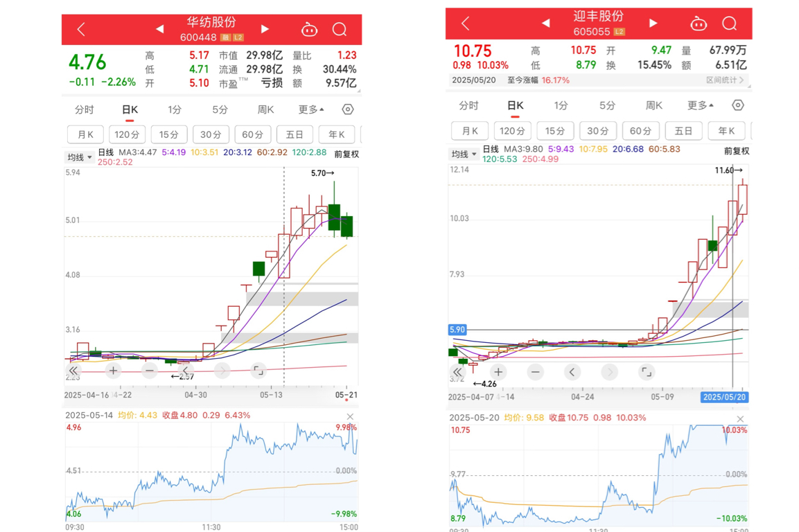Choose 五日 period button in 迎丰股份 panel

[683, 131]
